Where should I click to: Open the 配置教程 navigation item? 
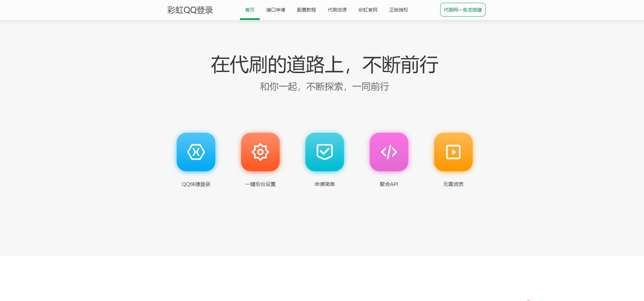pyautogui.click(x=306, y=10)
